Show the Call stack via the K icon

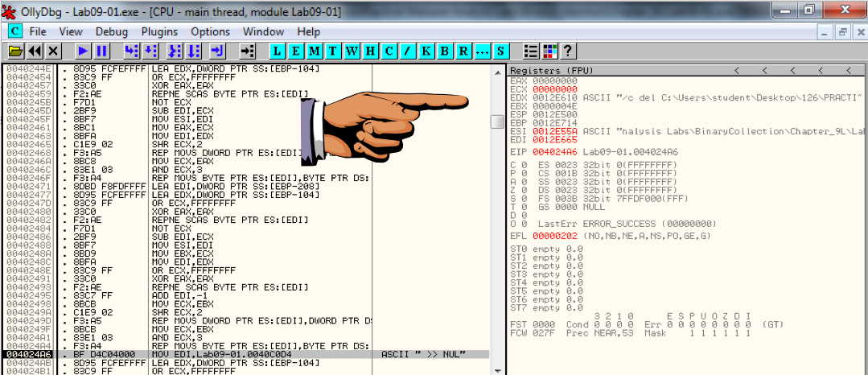tap(427, 52)
